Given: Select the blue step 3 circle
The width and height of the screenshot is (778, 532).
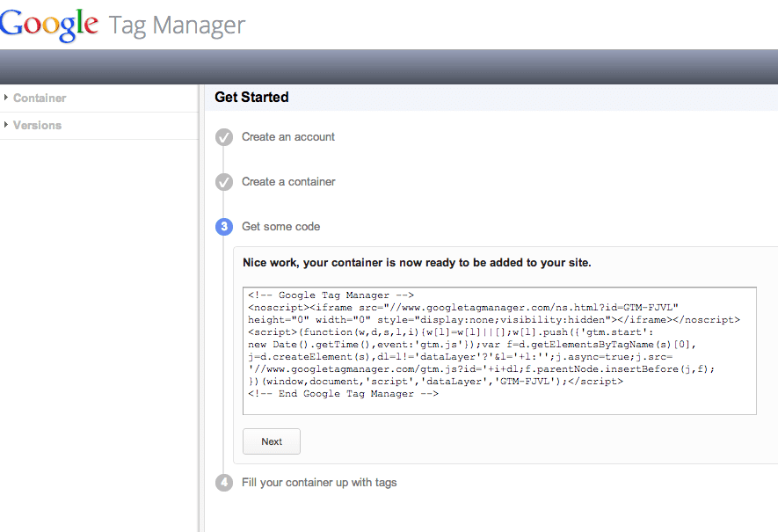Looking at the screenshot, I should 224,227.
